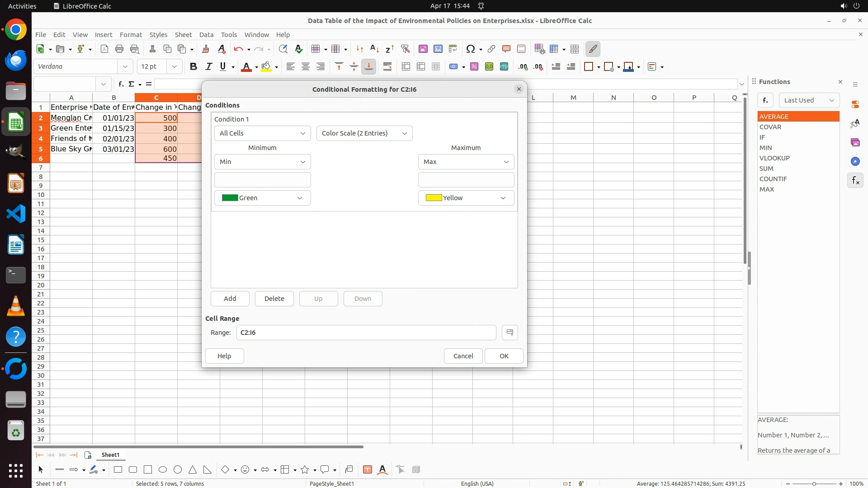This screenshot has width=868, height=488.
Task: Confirm the dialog with OK
Action: [x=504, y=356]
